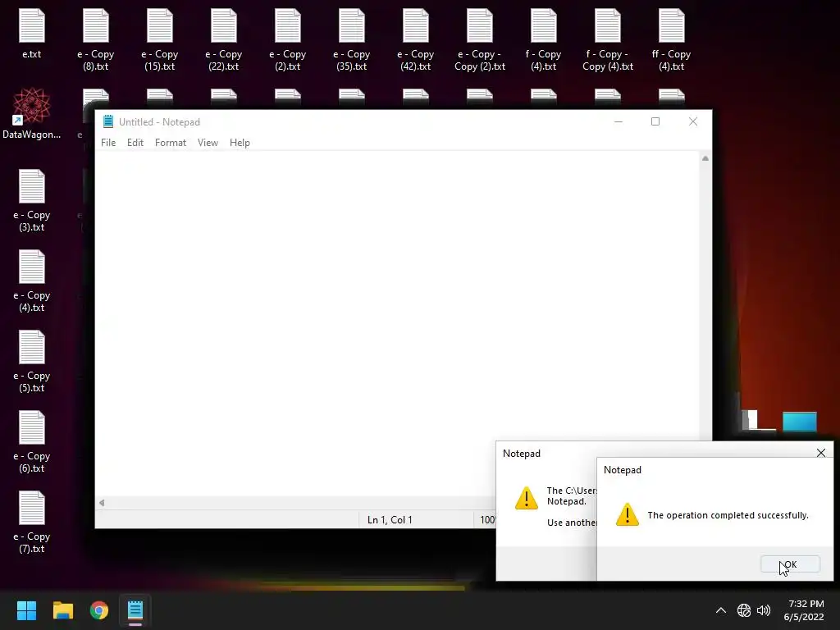
Task: Select the ff - Copy (4).txt file icon
Action: point(671,25)
